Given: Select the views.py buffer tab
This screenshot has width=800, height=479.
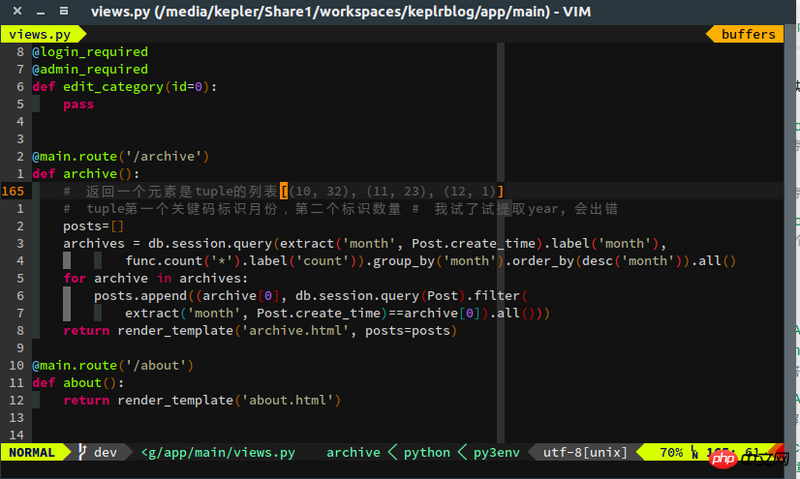Looking at the screenshot, I should [x=40, y=34].
